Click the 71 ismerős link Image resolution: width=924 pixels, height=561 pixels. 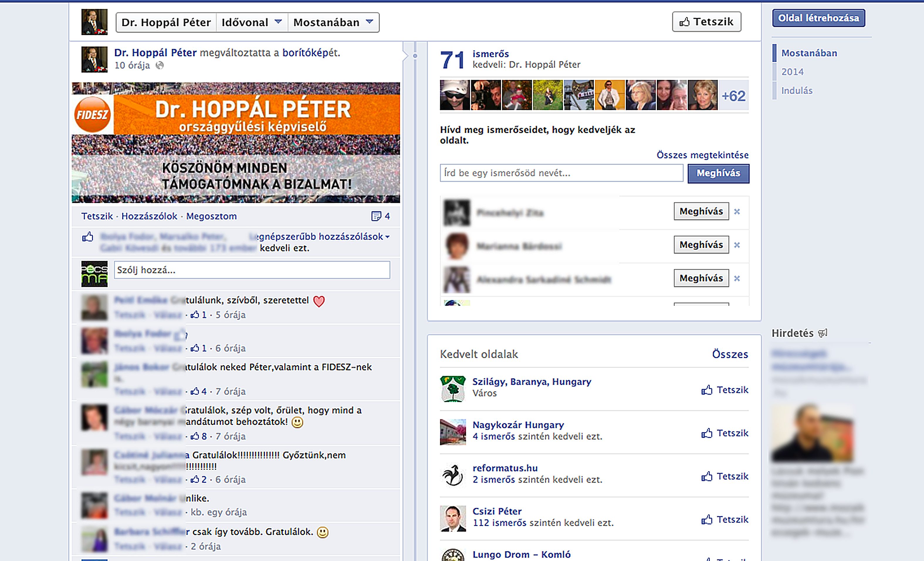pyautogui.click(x=474, y=59)
